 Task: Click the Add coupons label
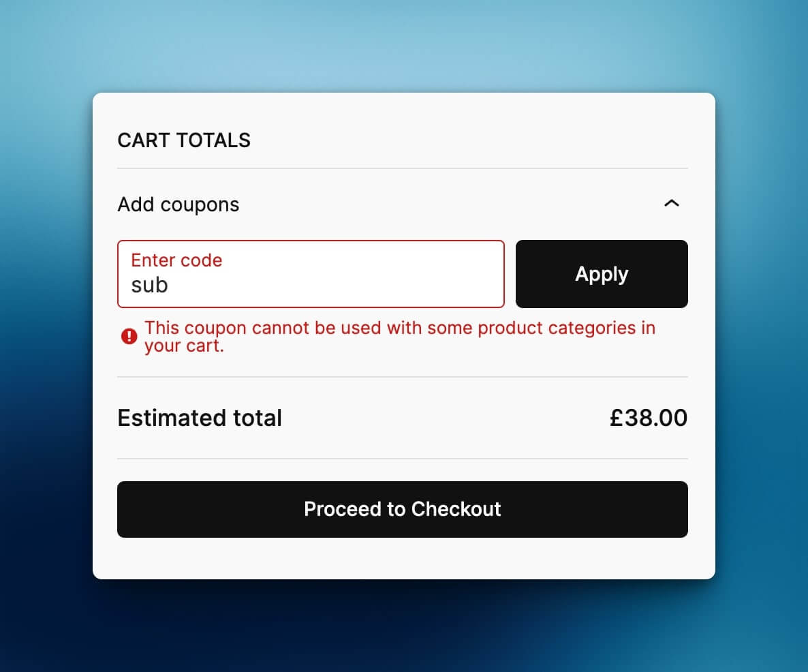click(178, 204)
